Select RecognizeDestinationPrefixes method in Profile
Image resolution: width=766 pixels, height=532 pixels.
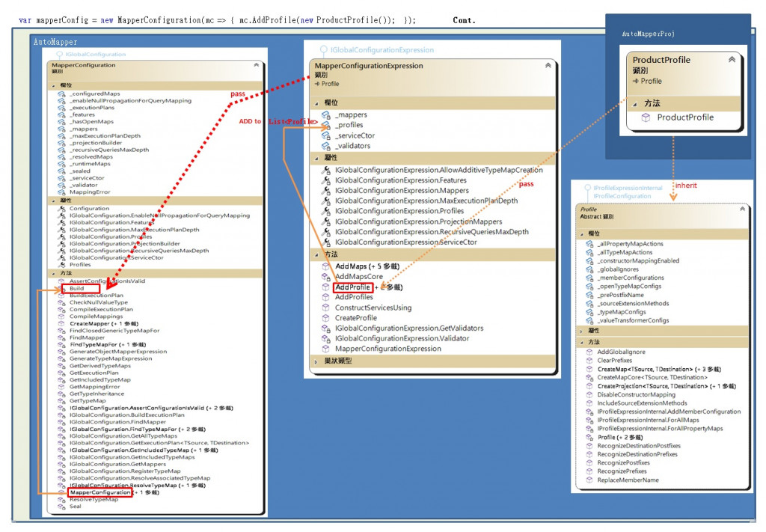[637, 454]
